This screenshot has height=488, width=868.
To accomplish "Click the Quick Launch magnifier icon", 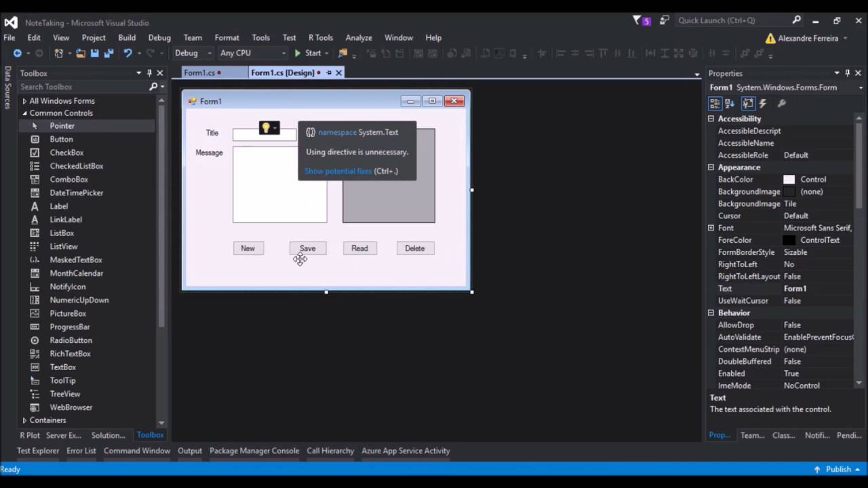I will coord(797,20).
